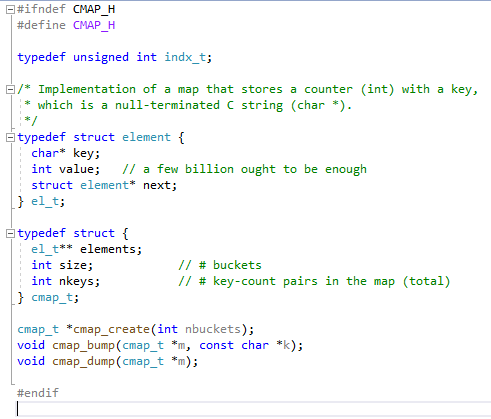Click 'key;' in the char* line
Image resolution: width=491 pixels, height=419 pixels.
point(86,153)
